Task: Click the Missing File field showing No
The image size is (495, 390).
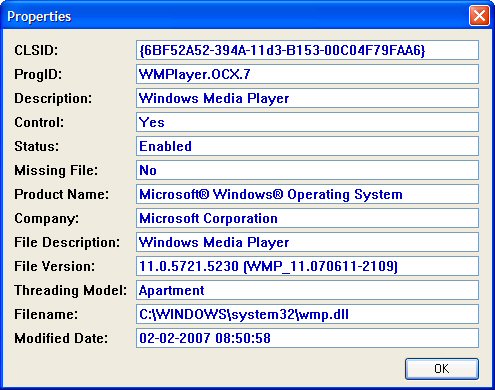Action: coord(307,170)
